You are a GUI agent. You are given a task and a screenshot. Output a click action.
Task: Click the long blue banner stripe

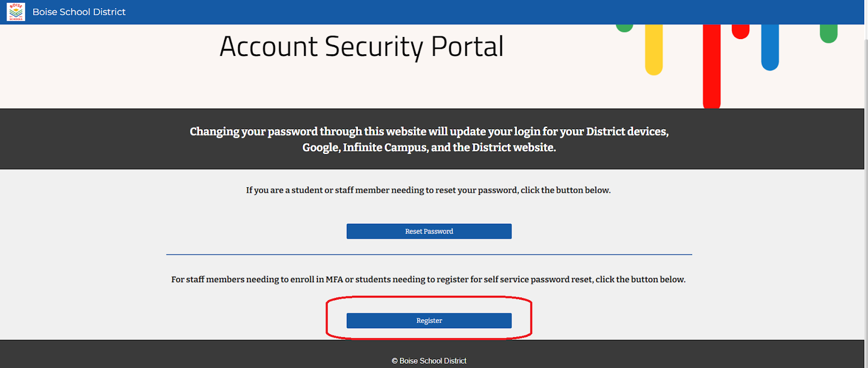pyautogui.click(x=770, y=47)
